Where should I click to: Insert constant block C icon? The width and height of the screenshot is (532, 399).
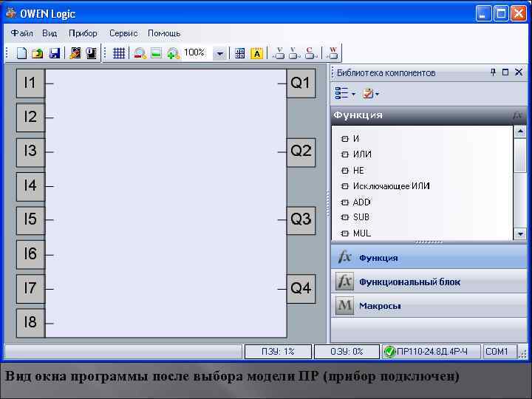[310, 53]
